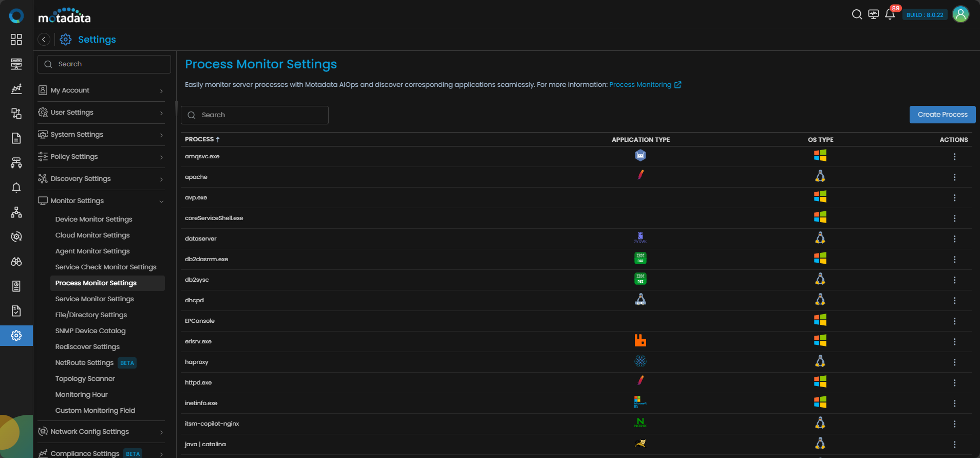Open Rediscover Settings

tap(87, 347)
